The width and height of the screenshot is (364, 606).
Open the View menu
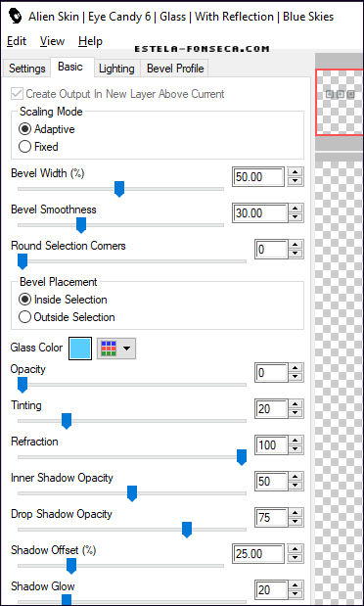click(52, 41)
